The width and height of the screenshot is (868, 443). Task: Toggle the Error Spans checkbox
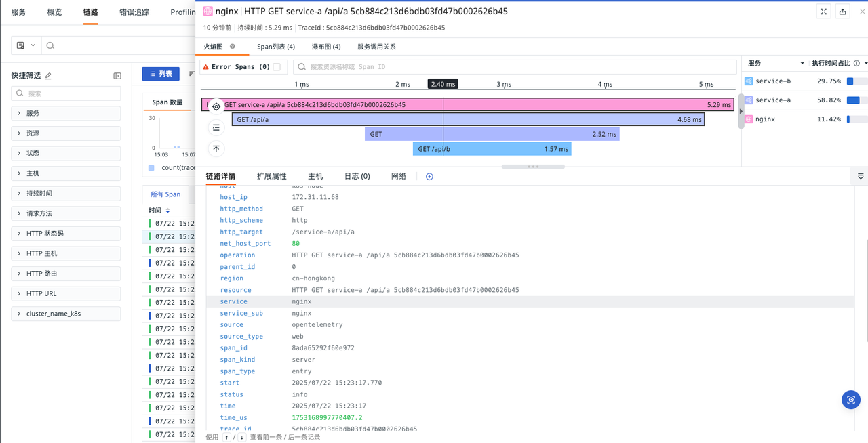tap(277, 67)
